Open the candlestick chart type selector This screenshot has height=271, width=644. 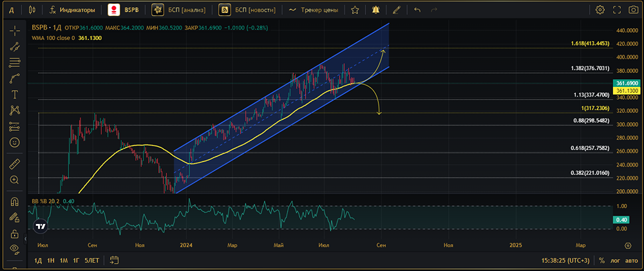(x=33, y=10)
